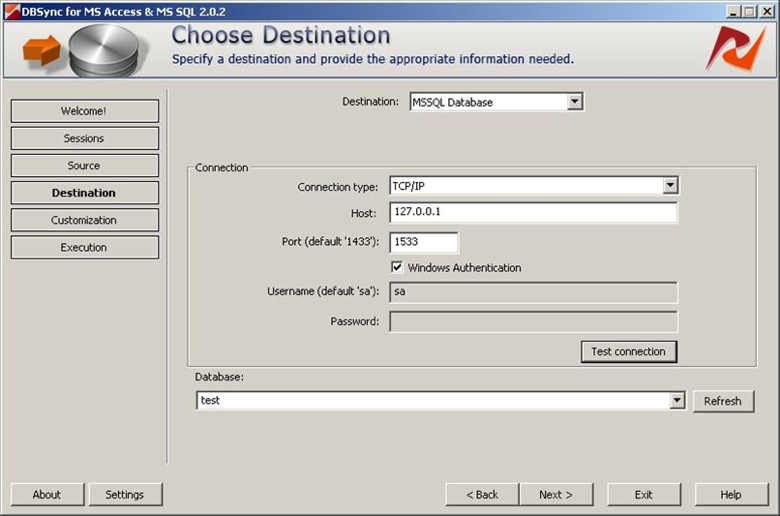Open Help

pyautogui.click(x=731, y=495)
